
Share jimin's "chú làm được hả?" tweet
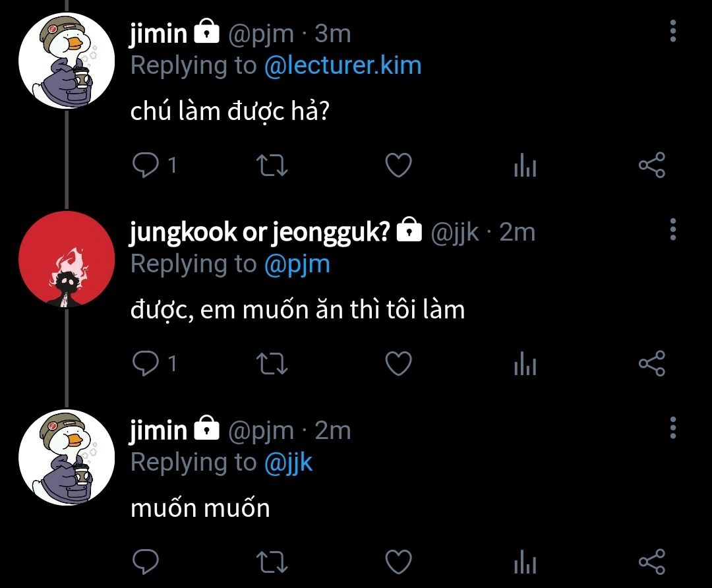coord(652,165)
